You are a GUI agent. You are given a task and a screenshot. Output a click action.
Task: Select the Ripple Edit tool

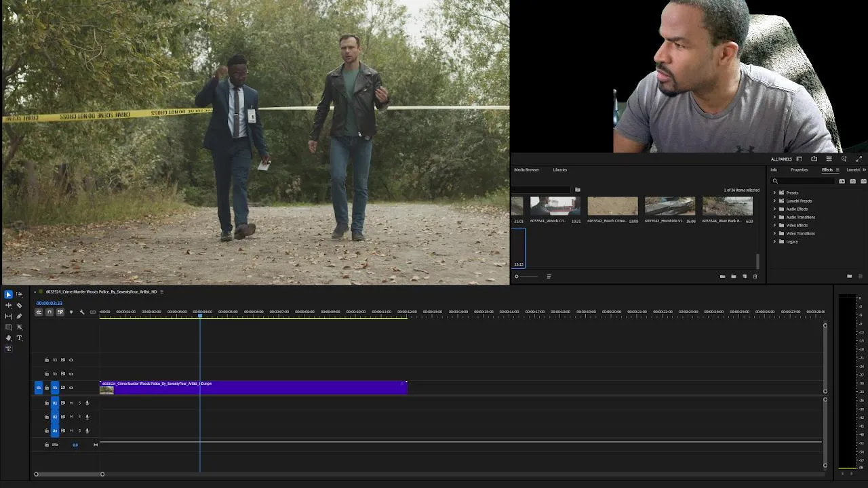(x=8, y=305)
